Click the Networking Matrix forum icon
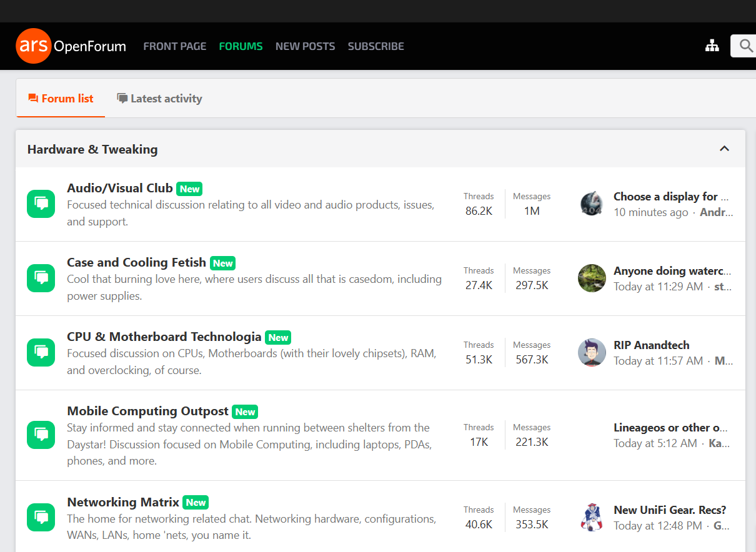Image resolution: width=756 pixels, height=552 pixels. (41, 518)
